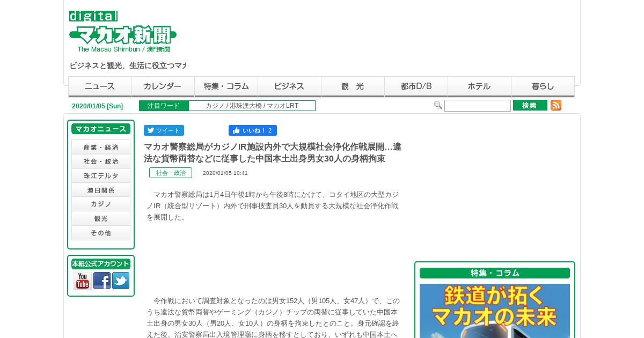Focus the site search input field
The width and height of the screenshot is (644, 338).
click(478, 106)
